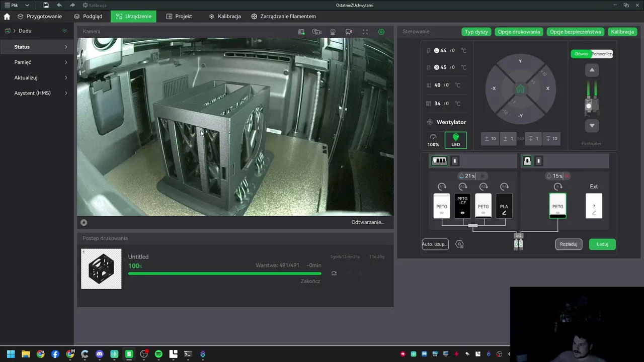
Task: Select the AMS HT single-slot unit icon
Action: pos(527,161)
